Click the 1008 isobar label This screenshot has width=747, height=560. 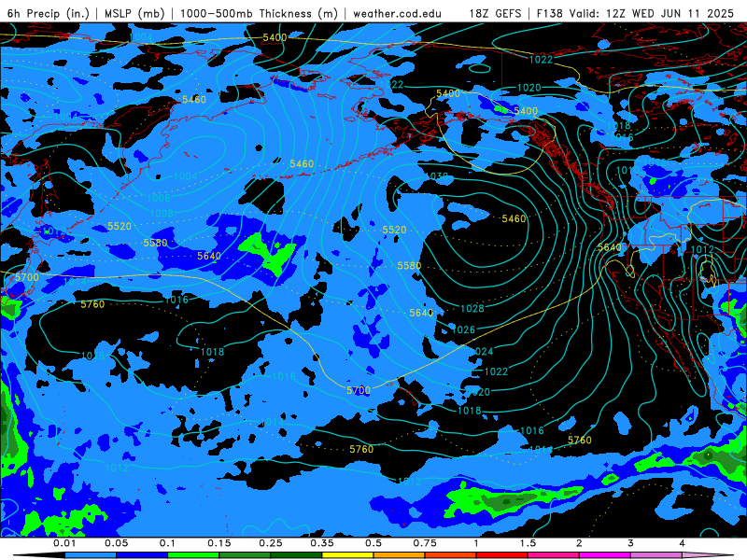coord(162,213)
